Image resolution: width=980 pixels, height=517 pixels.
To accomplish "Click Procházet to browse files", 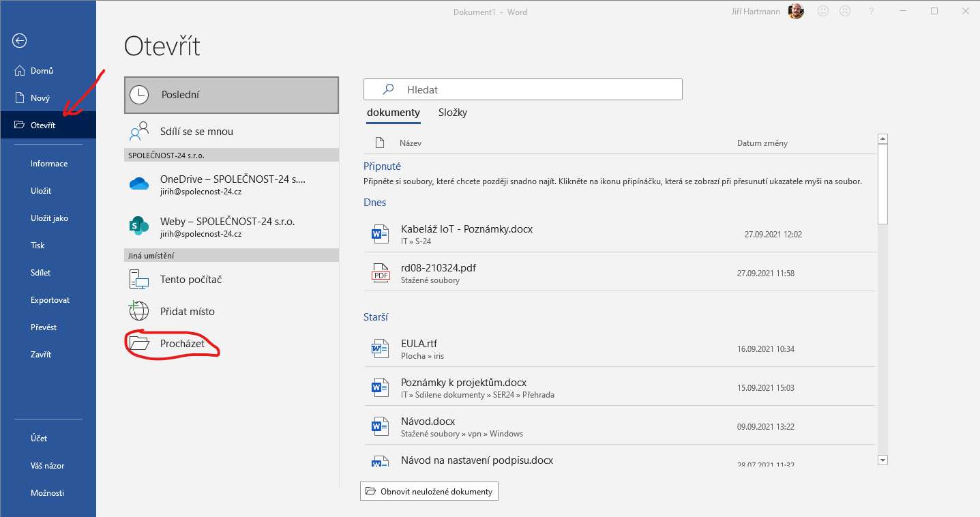I will pyautogui.click(x=232, y=344).
